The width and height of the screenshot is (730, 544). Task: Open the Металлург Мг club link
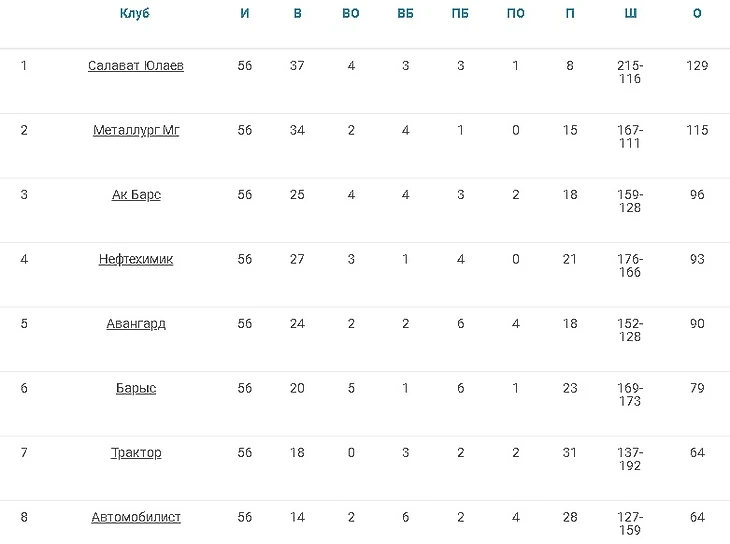click(x=135, y=130)
